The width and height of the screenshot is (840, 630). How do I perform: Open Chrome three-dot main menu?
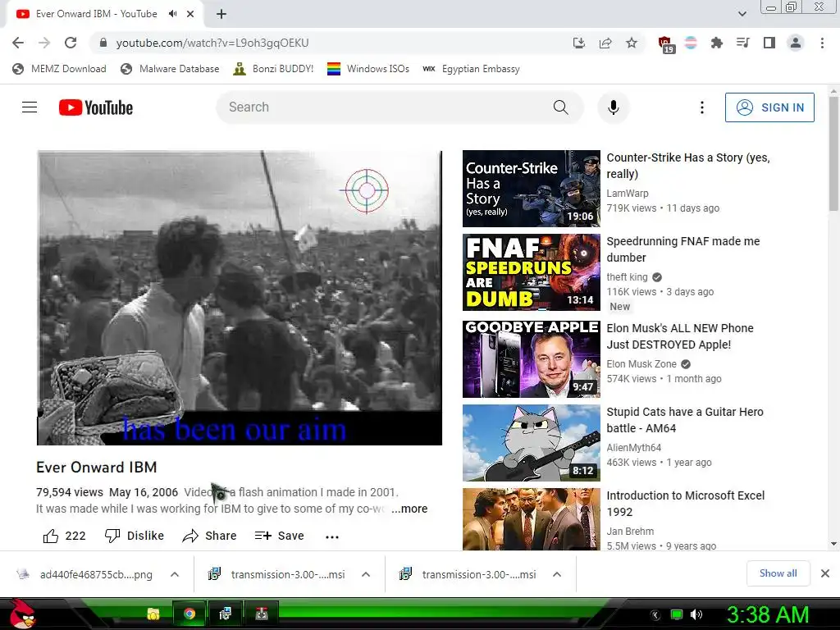click(822, 43)
